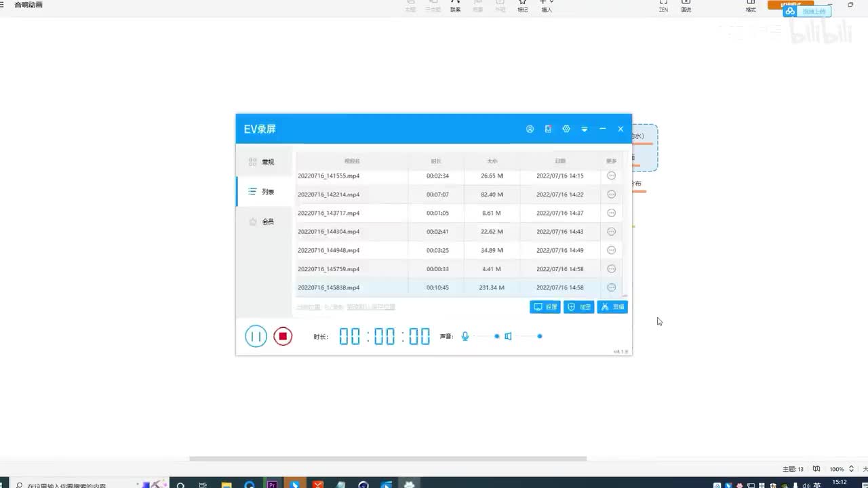Open Premiere Pro from the taskbar

[272, 485]
